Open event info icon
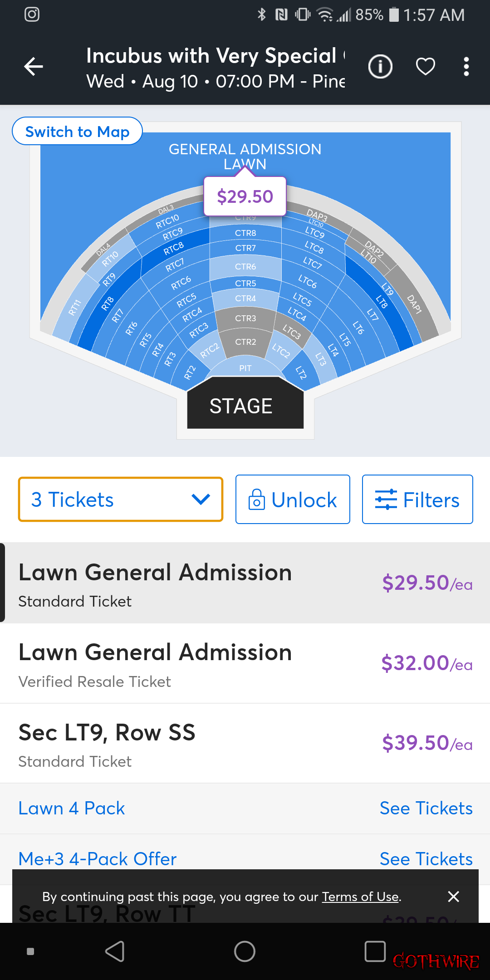This screenshot has width=490, height=980. coord(380,67)
